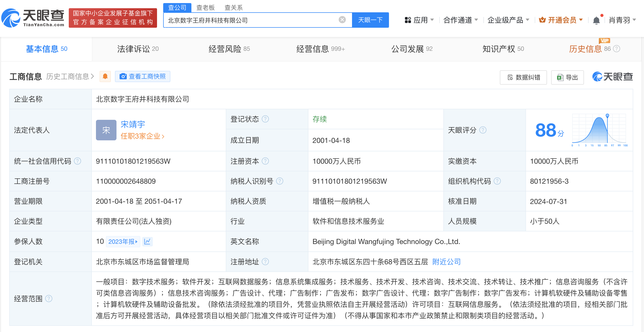Click the crown icon beside 开通会员
The height and width of the screenshot is (332, 644).
[x=542, y=20]
